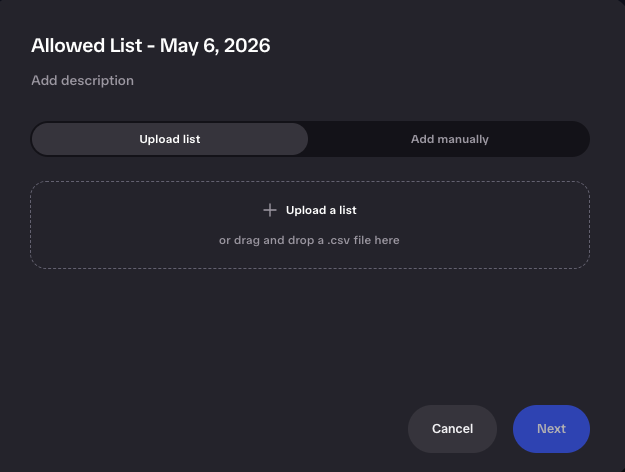The width and height of the screenshot is (625, 472).
Task: Switch to the Add manually tab
Action: click(x=450, y=139)
